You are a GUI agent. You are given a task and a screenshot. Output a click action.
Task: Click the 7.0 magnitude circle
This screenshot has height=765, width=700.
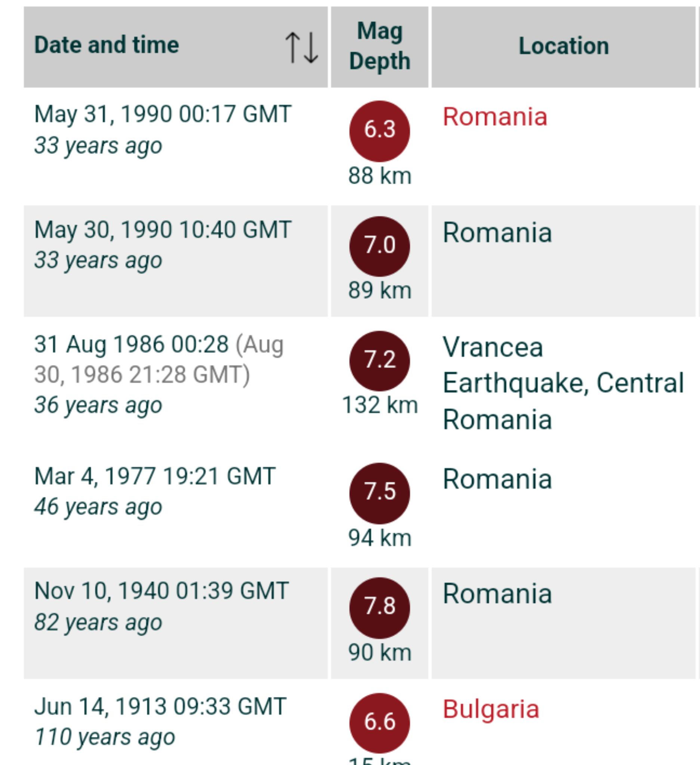pyautogui.click(x=379, y=246)
